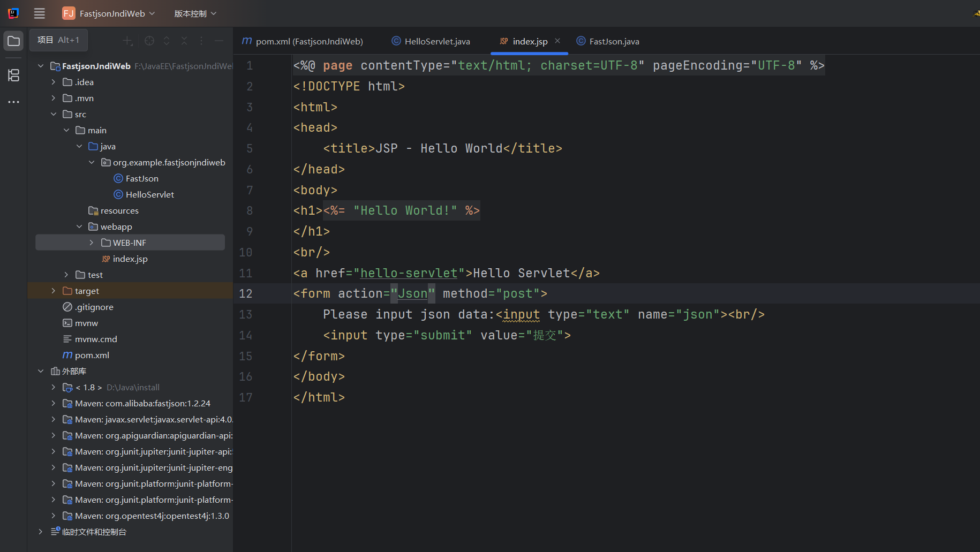This screenshot has width=980, height=552.
Task: Expand the 临时文件和控制台 node chevron
Action: [x=41, y=532]
